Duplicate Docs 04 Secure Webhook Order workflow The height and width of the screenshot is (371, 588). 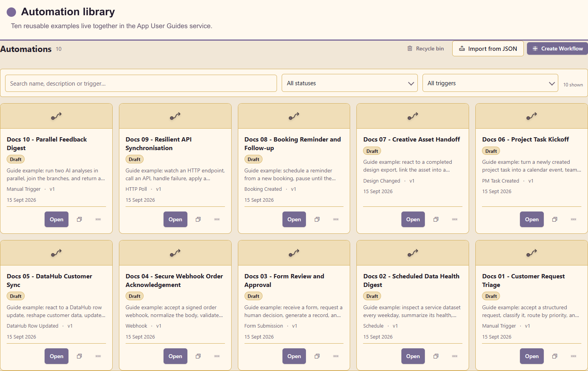(x=198, y=356)
